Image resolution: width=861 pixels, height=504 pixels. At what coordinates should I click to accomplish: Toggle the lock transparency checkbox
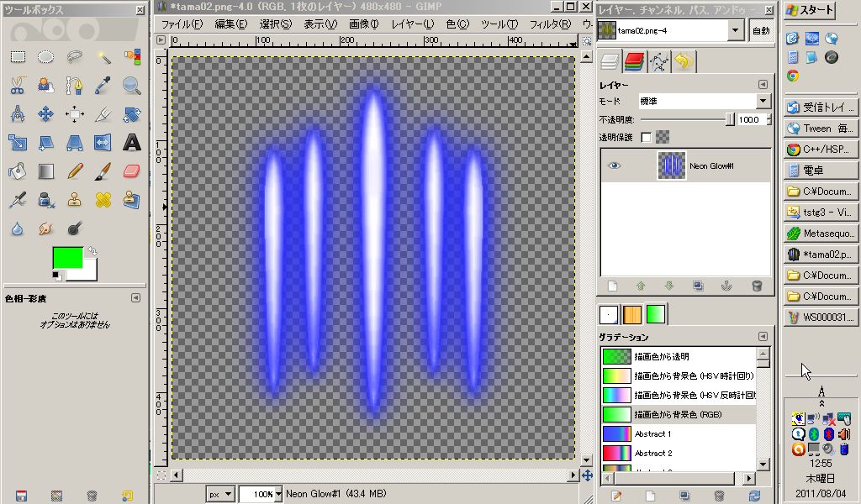coord(647,137)
